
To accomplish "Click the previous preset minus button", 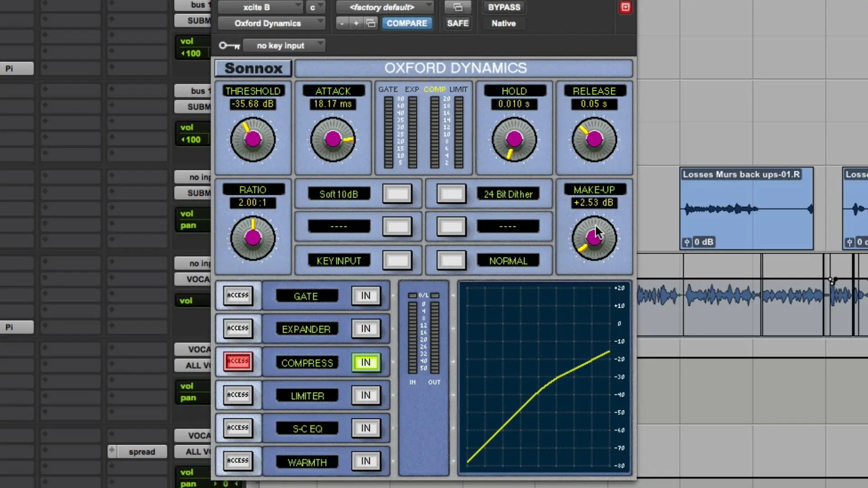I will pyautogui.click(x=342, y=23).
